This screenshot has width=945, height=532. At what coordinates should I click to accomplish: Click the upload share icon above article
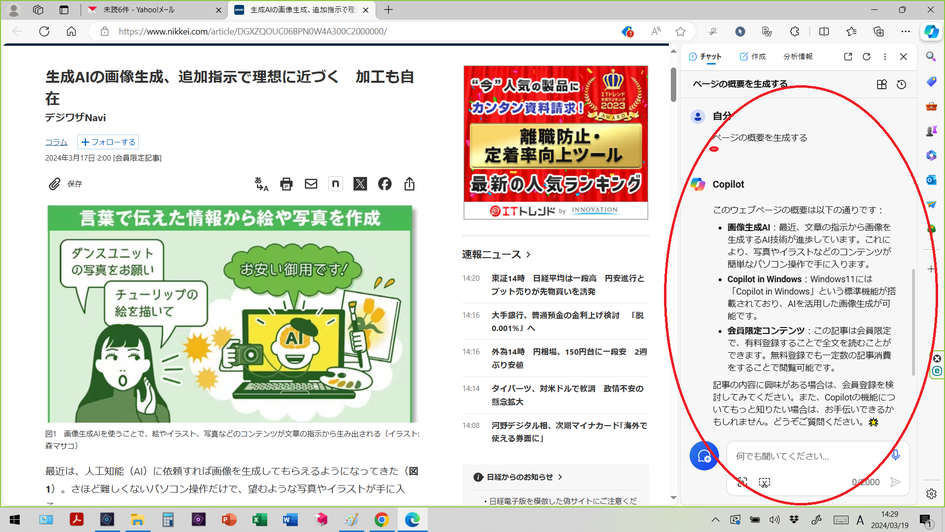(x=409, y=184)
